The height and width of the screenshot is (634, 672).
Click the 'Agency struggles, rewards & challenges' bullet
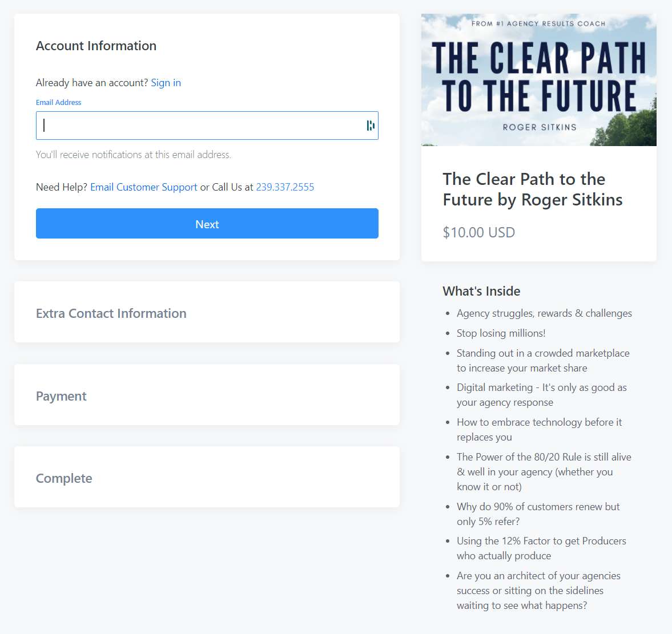tap(544, 313)
